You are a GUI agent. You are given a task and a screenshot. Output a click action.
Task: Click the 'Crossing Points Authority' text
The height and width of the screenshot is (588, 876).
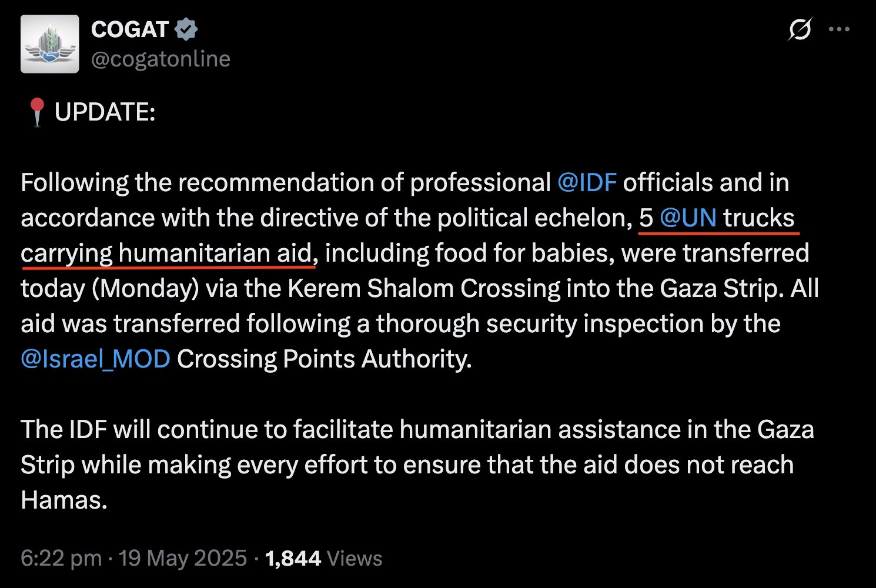(x=324, y=359)
